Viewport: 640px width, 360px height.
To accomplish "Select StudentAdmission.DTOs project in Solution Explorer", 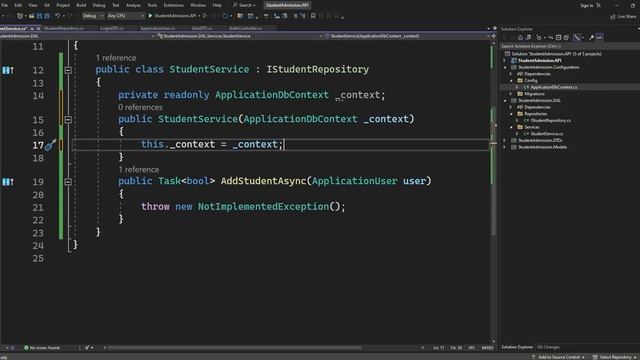I will [540, 140].
